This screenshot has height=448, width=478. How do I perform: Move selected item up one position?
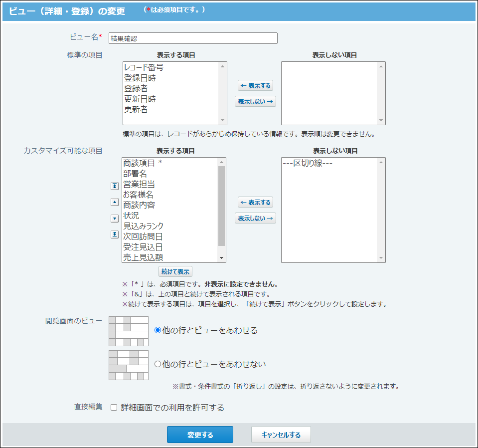[x=114, y=202]
